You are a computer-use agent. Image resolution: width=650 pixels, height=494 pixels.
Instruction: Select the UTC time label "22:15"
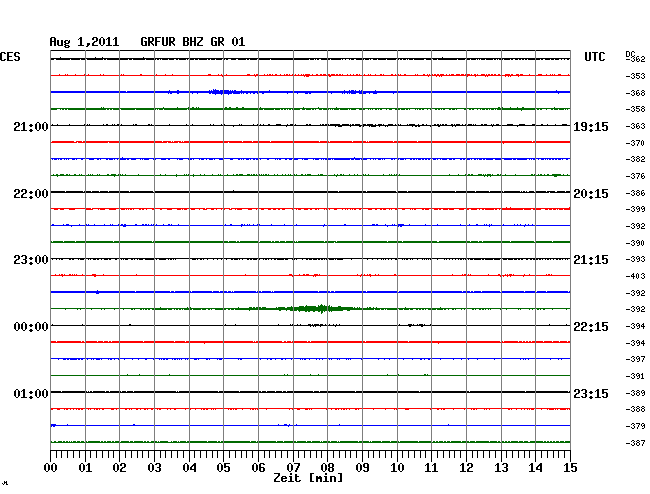591,327
